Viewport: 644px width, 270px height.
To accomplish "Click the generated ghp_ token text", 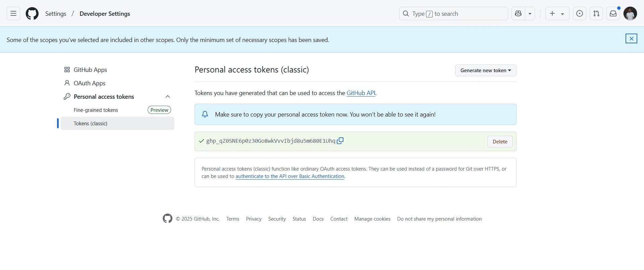I will click(271, 141).
